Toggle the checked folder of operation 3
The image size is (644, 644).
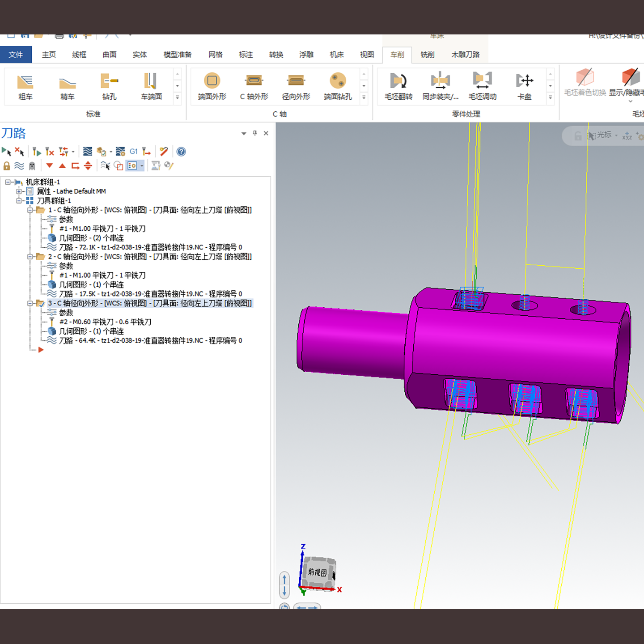tap(40, 303)
